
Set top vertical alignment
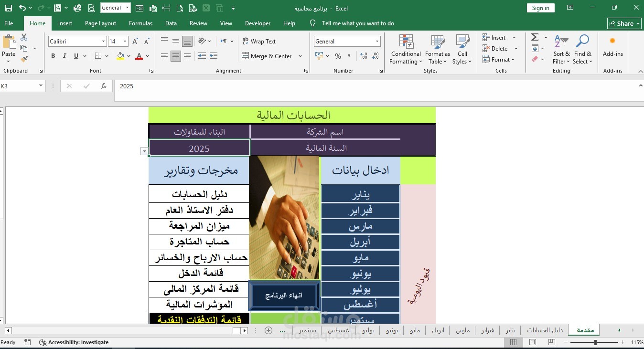[164, 41]
